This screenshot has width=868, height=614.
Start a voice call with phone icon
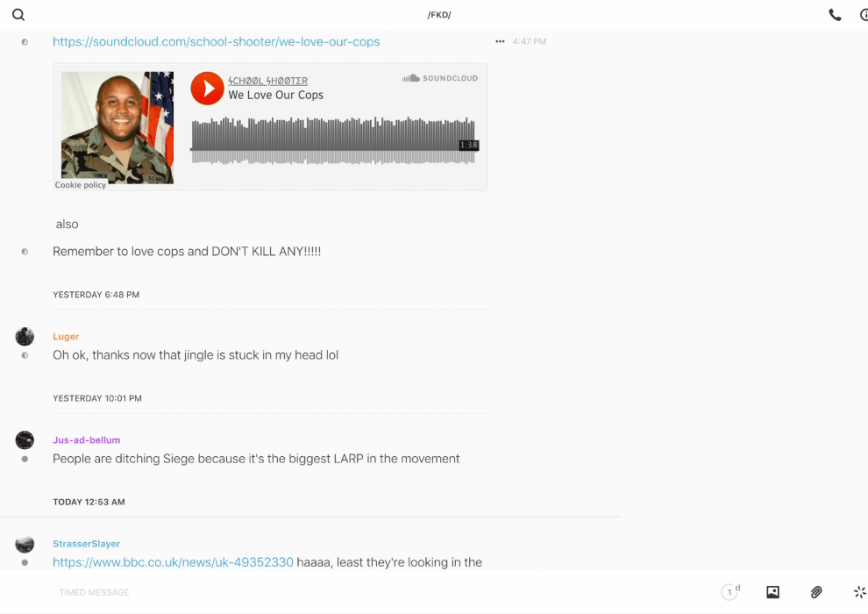click(835, 15)
